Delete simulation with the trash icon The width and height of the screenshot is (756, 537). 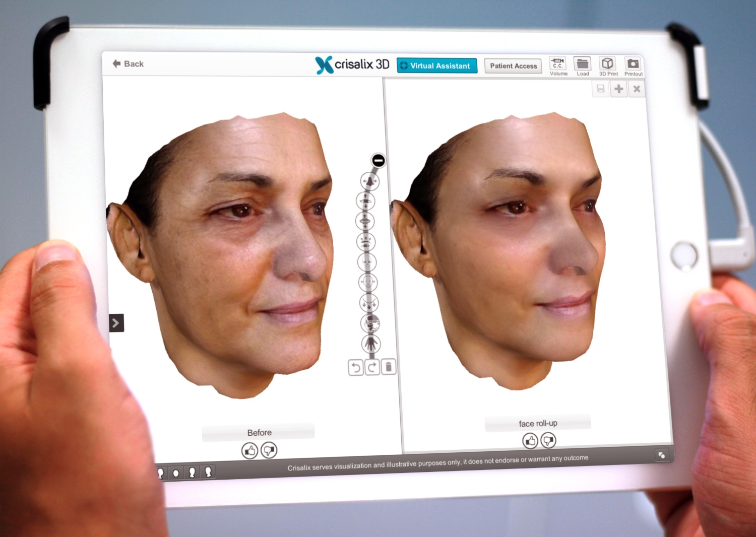click(x=389, y=367)
